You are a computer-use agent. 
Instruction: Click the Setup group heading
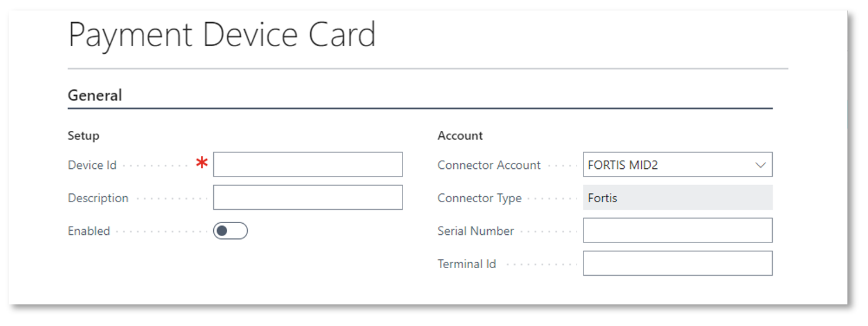click(x=84, y=136)
